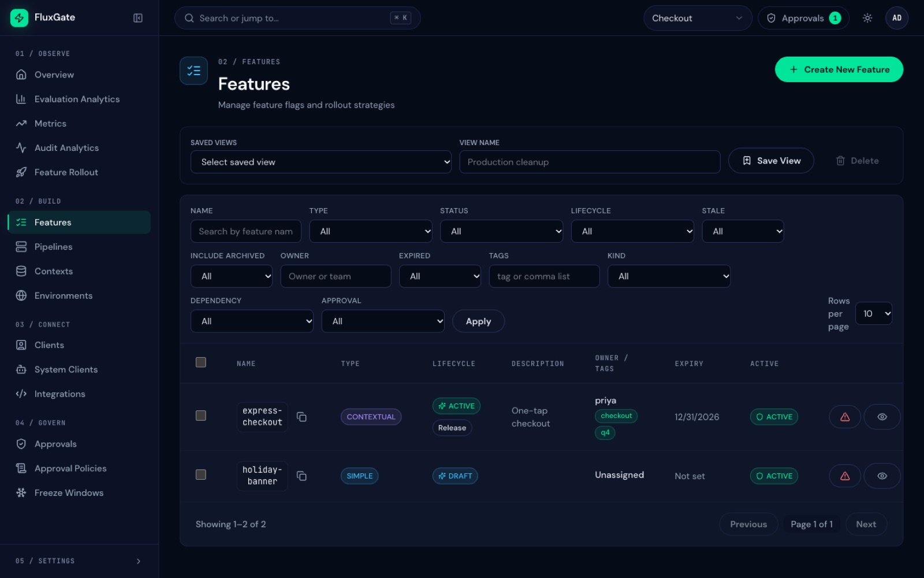Open the Checkout project dropdown
Screen dimensions: 924x578
698,18
